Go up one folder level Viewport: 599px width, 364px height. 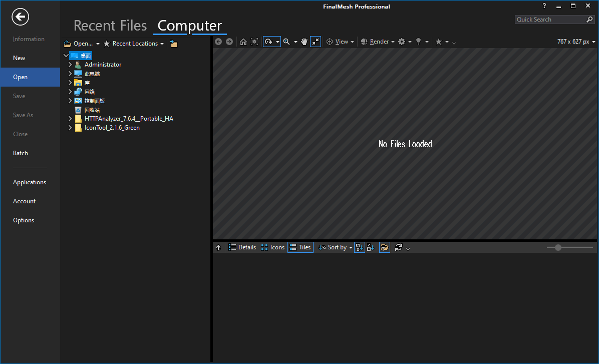pos(218,247)
